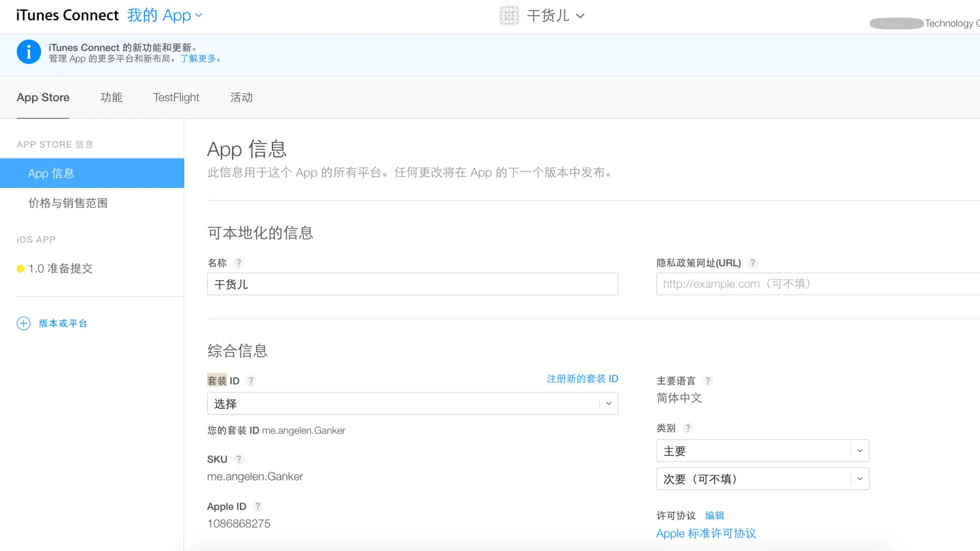Click 编辑 next to 许可协议
Screen dimensions: 980x551
[x=715, y=516]
